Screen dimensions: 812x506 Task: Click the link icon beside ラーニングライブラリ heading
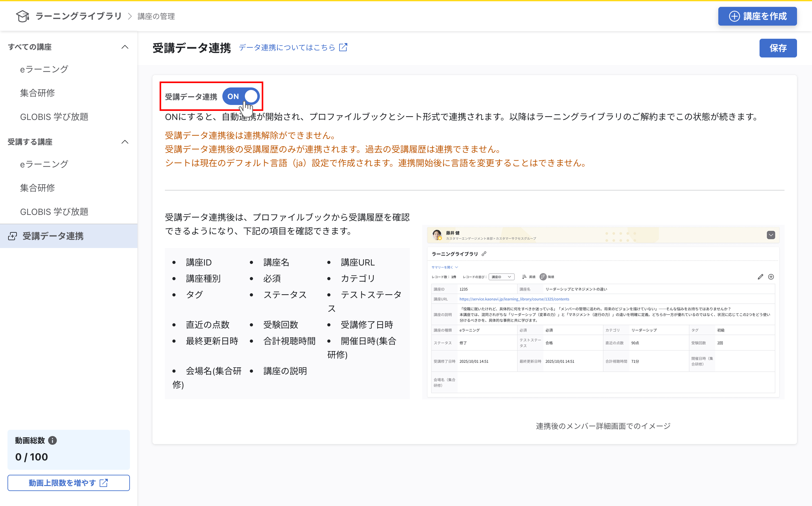click(x=483, y=254)
